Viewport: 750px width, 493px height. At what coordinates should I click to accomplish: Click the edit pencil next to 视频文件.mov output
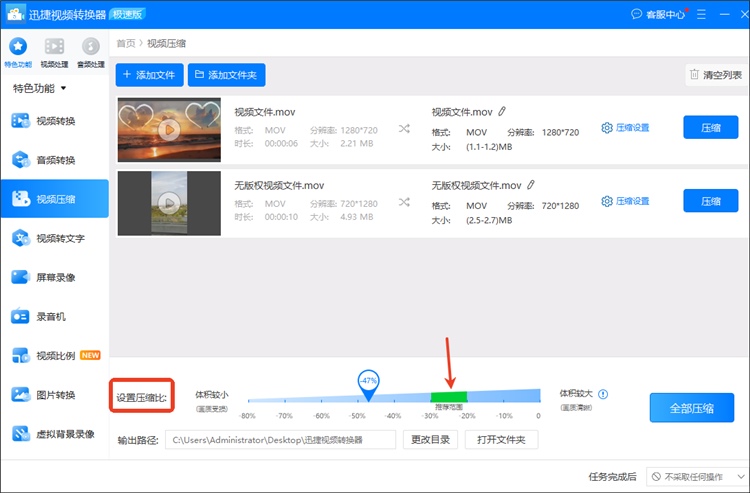click(x=502, y=111)
